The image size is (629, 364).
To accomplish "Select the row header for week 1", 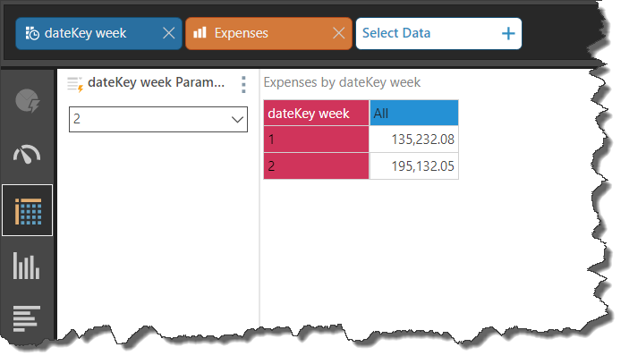I will point(316,140).
